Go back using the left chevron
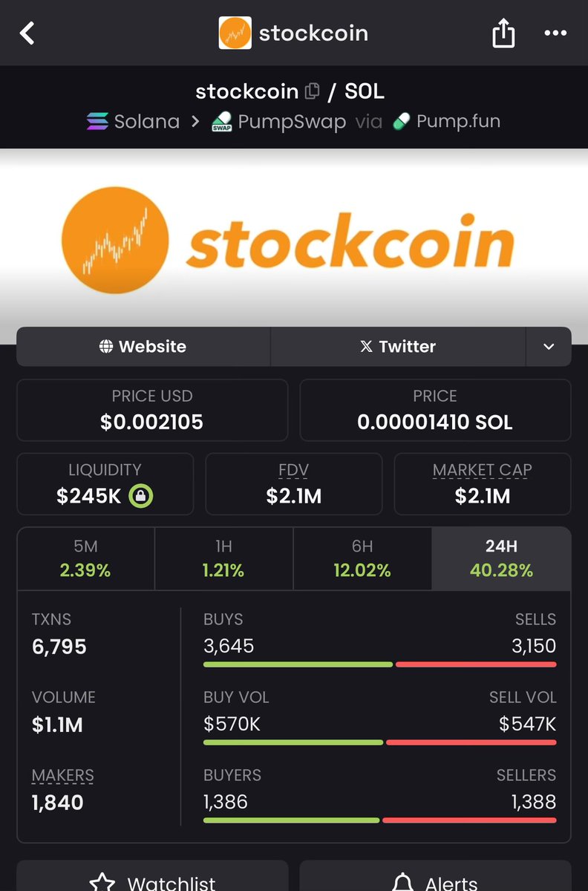This screenshot has width=588, height=891. pos(27,33)
